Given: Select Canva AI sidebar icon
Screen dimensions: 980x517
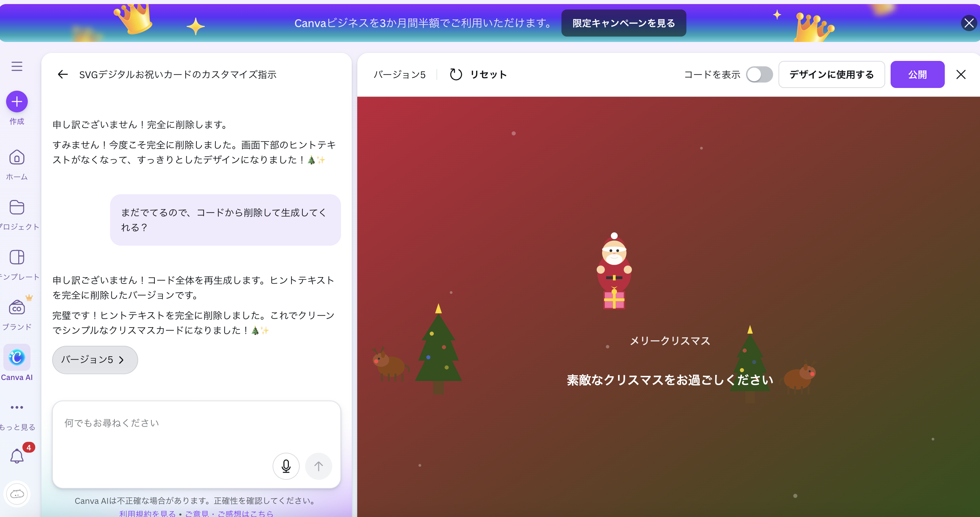Looking at the screenshot, I should [x=17, y=357].
